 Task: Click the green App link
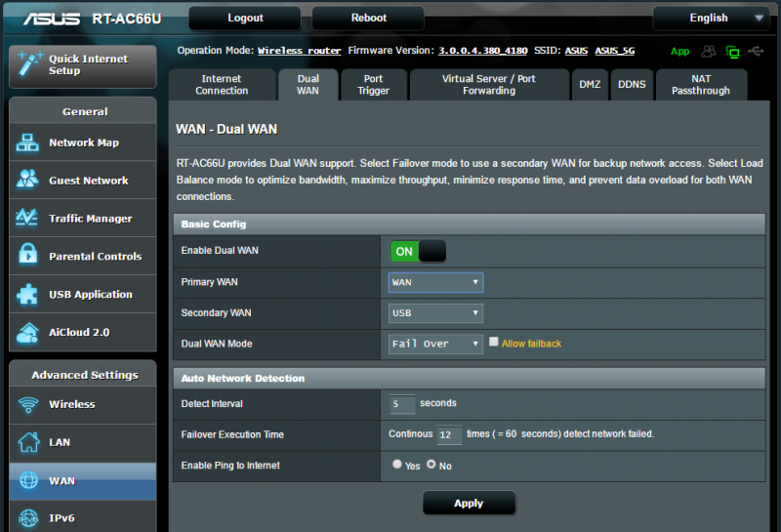[x=679, y=52]
